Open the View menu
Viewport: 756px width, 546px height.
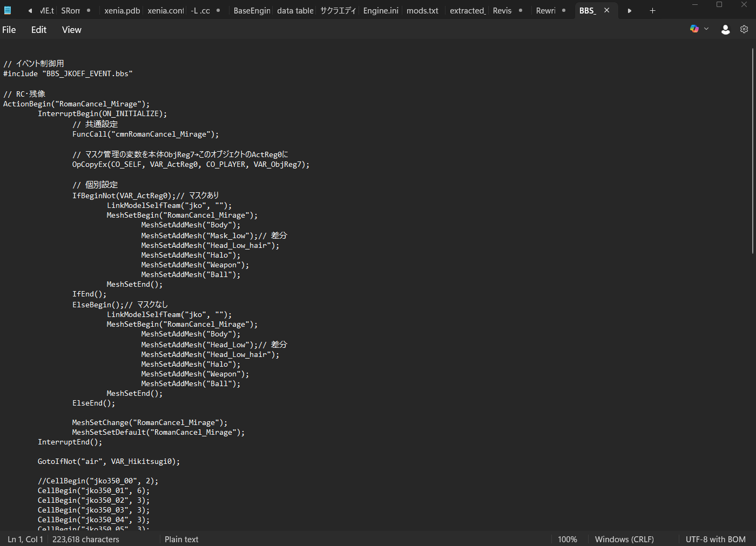click(72, 30)
